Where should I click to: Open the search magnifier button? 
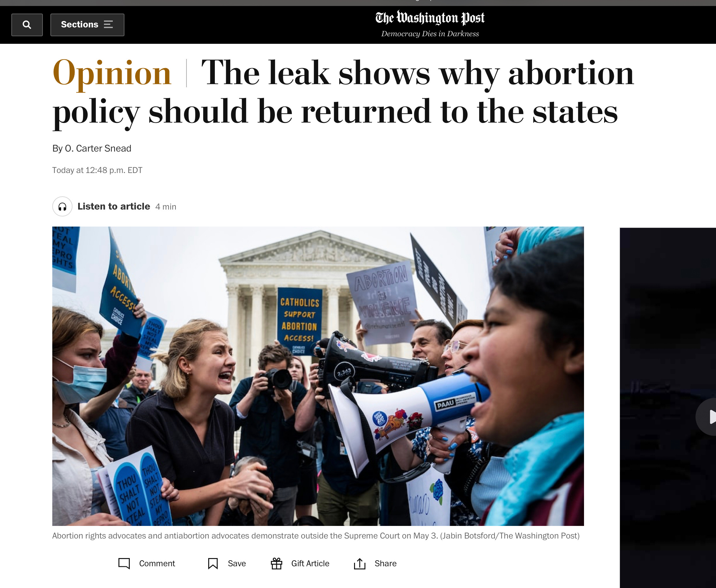(x=27, y=25)
